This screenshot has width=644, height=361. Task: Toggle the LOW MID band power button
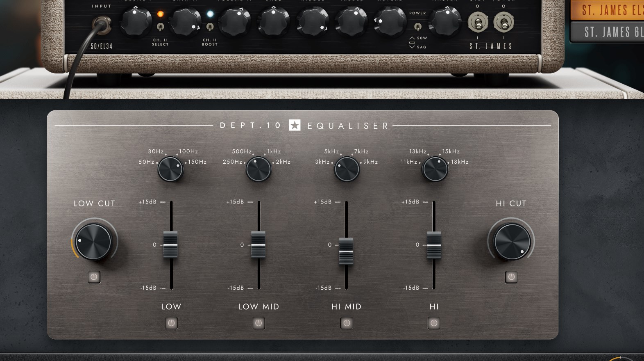coord(259,323)
